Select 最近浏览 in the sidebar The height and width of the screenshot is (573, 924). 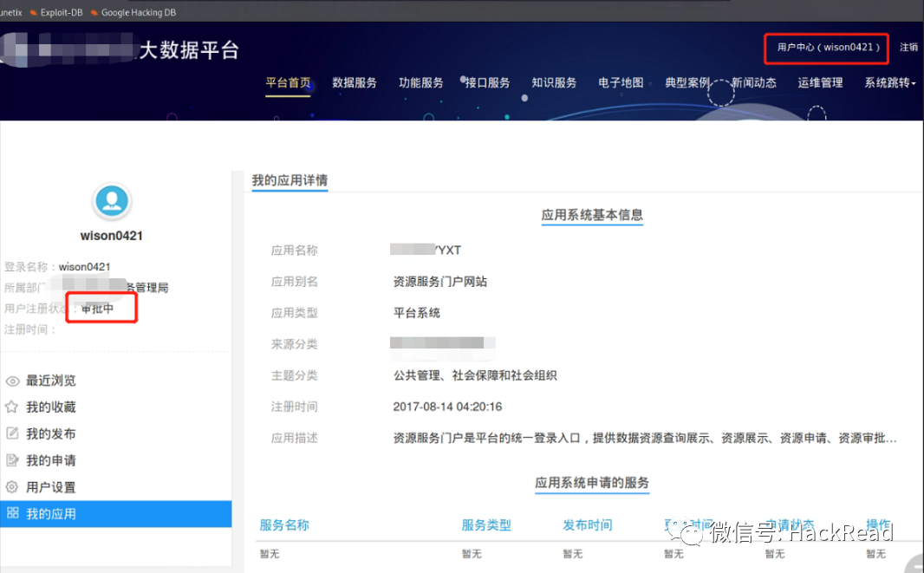pyautogui.click(x=50, y=381)
